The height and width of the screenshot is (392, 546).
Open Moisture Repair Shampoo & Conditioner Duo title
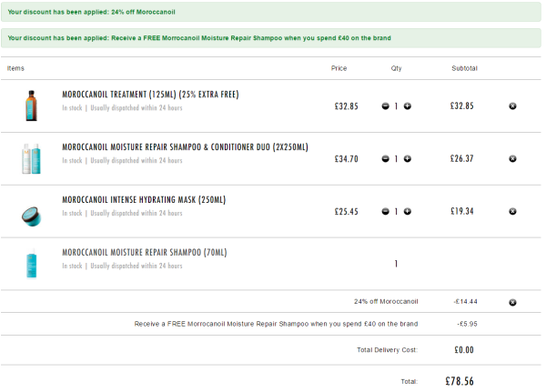coord(186,147)
